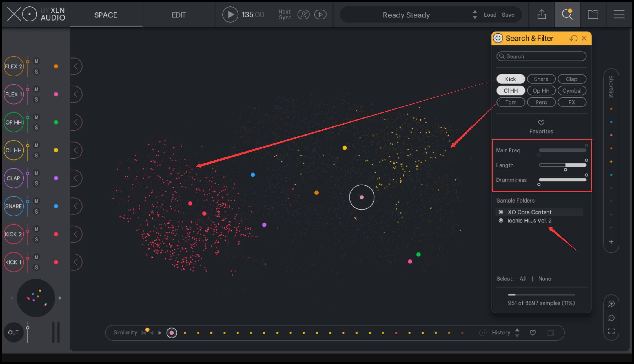
Task: Click the export/share icon in top bar
Action: click(x=542, y=14)
